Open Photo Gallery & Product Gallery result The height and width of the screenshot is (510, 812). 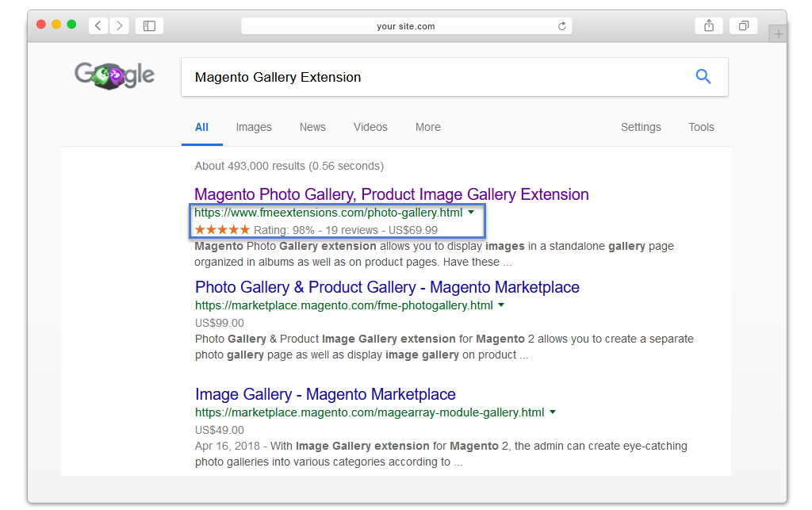387,287
